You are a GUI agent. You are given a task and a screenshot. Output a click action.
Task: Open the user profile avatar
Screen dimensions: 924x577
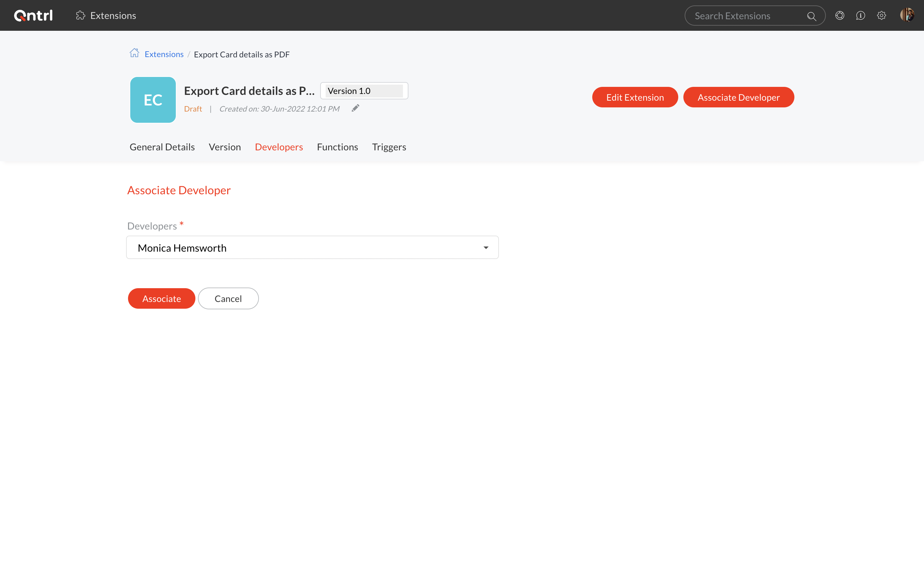(907, 15)
